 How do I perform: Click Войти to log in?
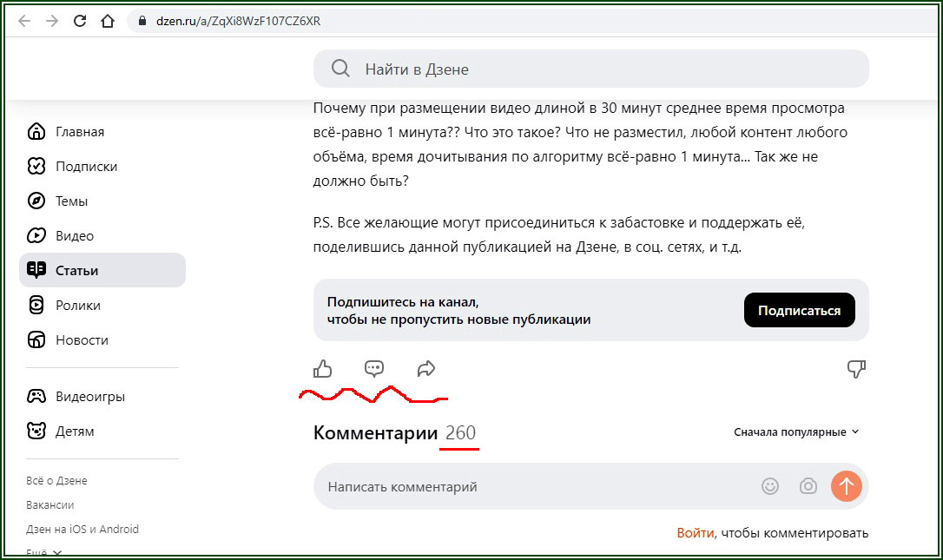point(695,535)
